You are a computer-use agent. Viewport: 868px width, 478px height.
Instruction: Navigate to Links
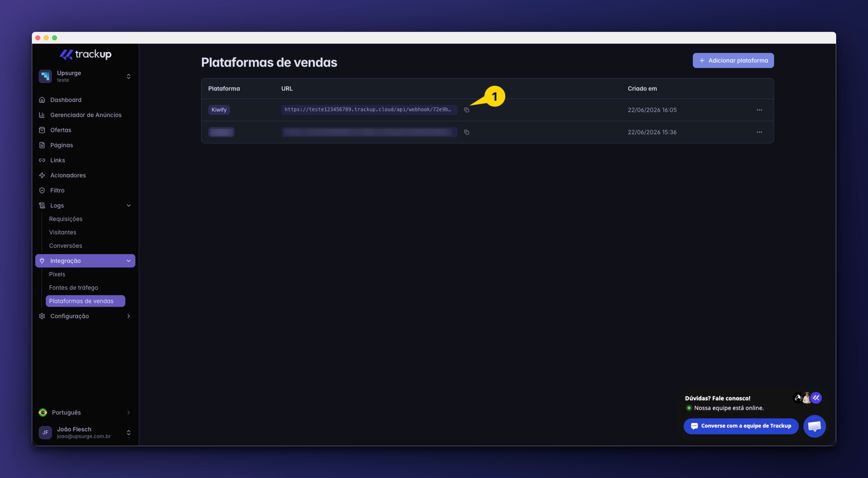(57, 160)
